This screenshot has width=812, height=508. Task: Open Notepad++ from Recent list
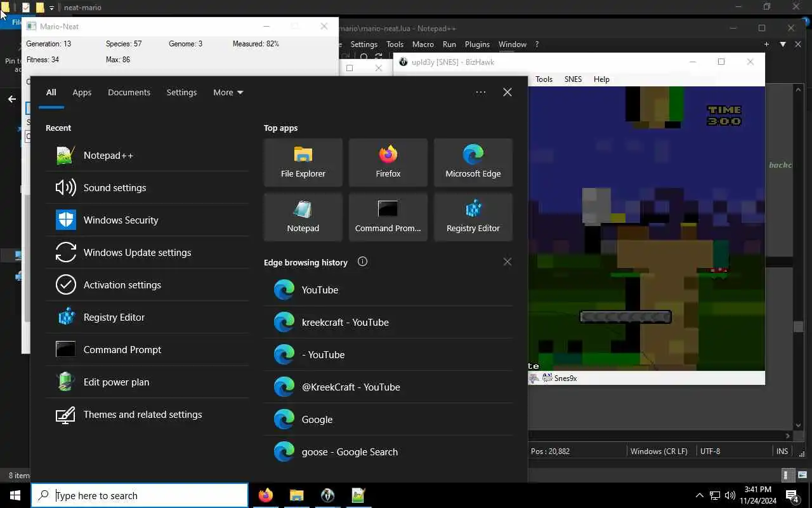[x=147, y=155]
